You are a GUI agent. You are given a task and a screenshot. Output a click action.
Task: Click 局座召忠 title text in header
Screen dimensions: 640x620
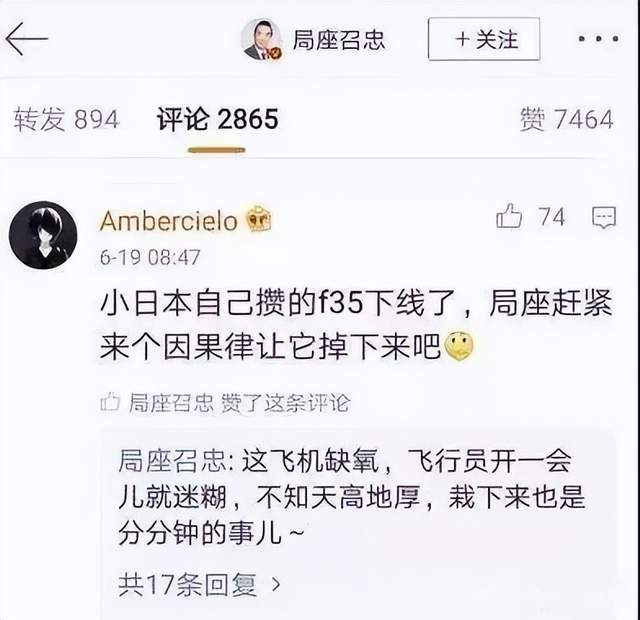(339, 40)
